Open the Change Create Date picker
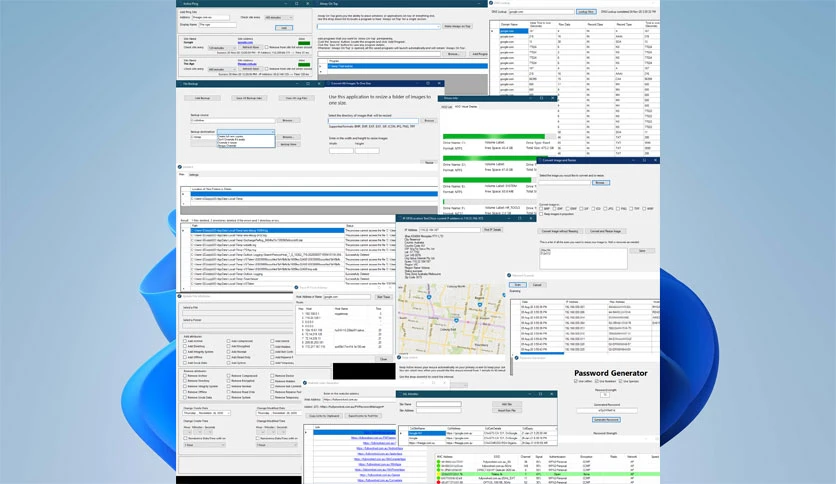836x484 pixels. coord(207,413)
